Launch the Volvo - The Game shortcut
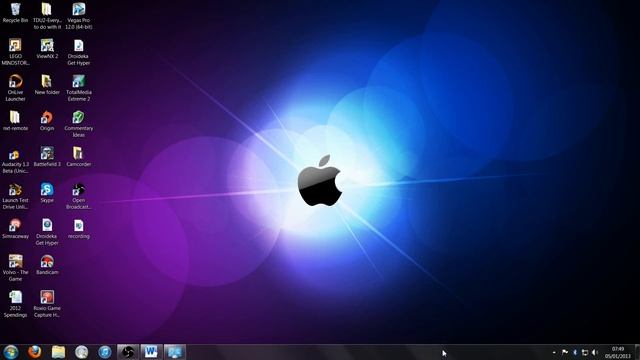The width and height of the screenshot is (640, 360). (x=15, y=268)
